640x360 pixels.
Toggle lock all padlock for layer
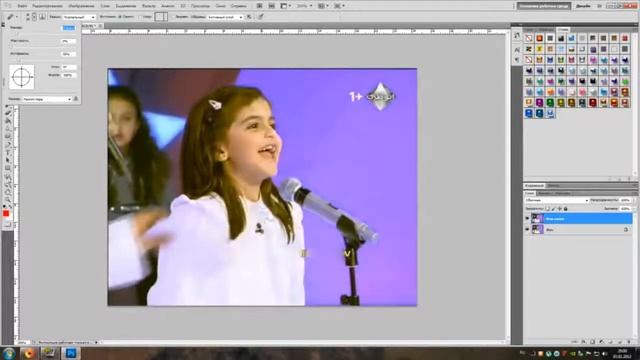coord(566,209)
